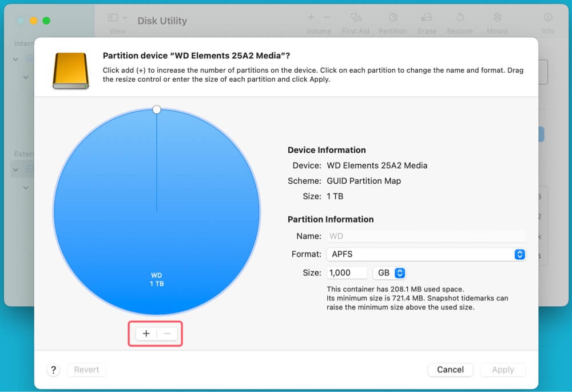Click the pie chart resize handle

coord(157,109)
